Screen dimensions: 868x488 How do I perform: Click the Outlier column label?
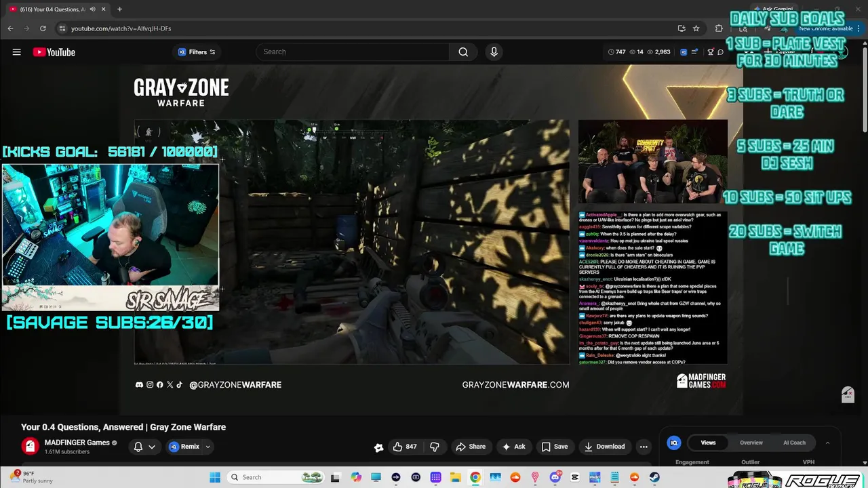tap(751, 462)
